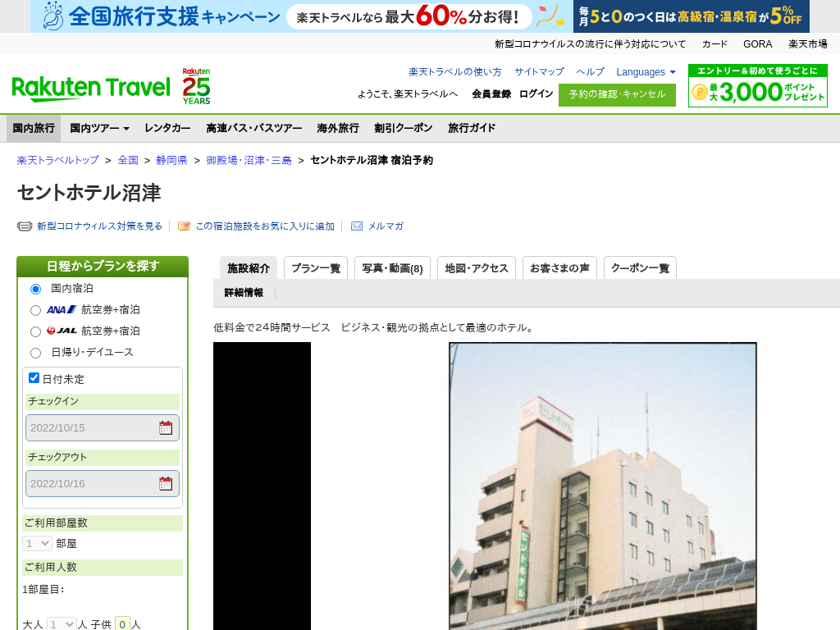Click the check-out date field 2022/10/16
Viewport: 840px width, 630px height.
pos(103,483)
